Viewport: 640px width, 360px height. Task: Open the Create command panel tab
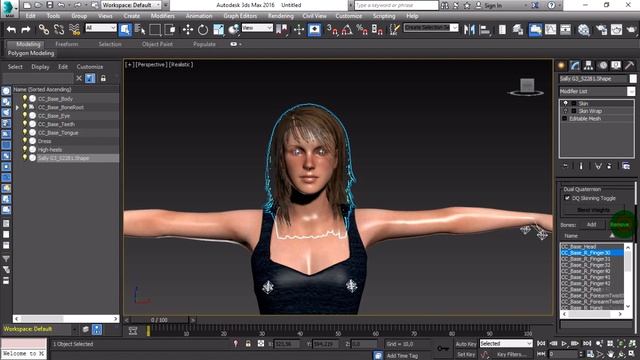561,65
